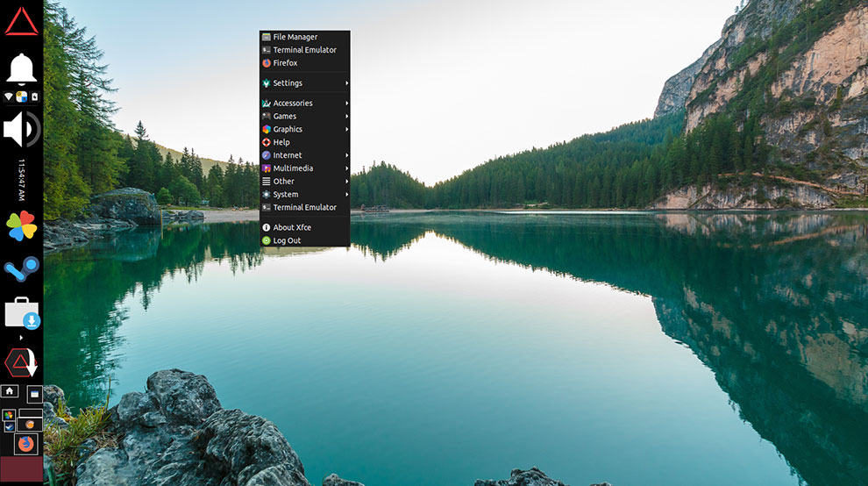The height and width of the screenshot is (486, 868).
Task: Open the Games submenu
Action: point(304,117)
